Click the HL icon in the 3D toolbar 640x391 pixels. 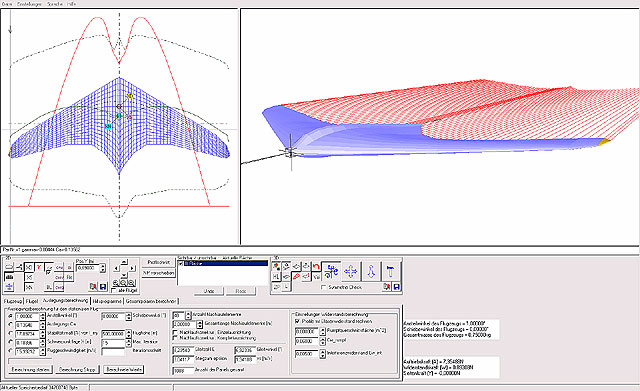coord(276,277)
